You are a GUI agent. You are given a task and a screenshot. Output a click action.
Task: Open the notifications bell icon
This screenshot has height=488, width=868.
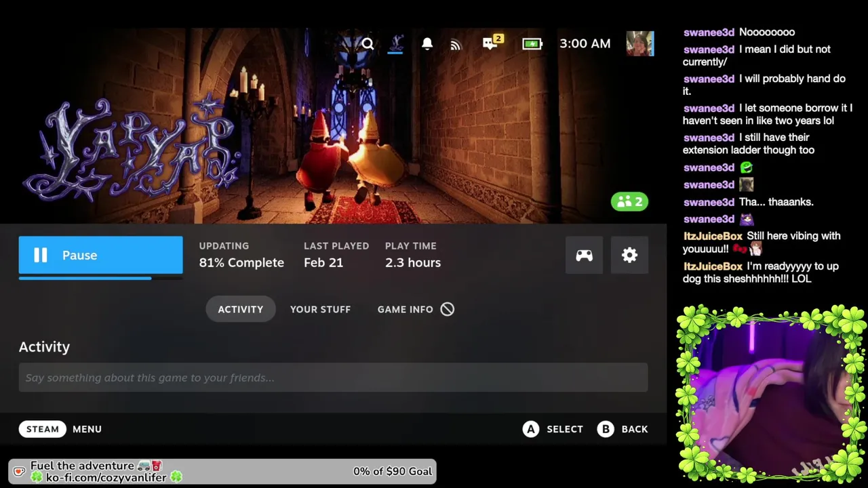(x=427, y=44)
